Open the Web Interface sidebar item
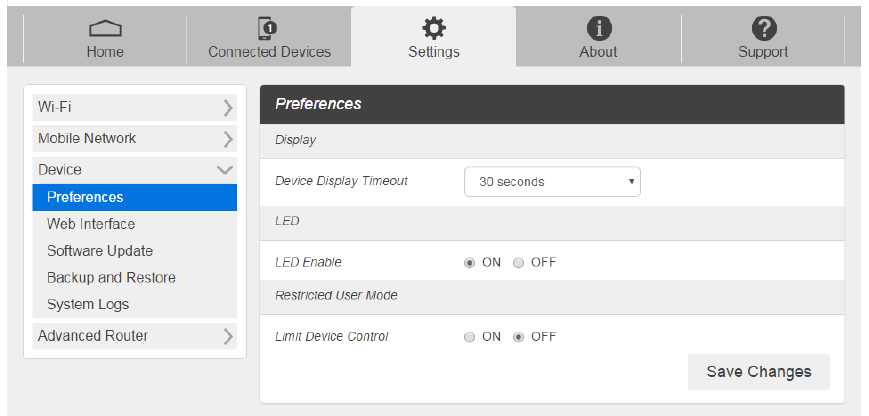Viewport: 869px width, 416px height. [x=91, y=224]
